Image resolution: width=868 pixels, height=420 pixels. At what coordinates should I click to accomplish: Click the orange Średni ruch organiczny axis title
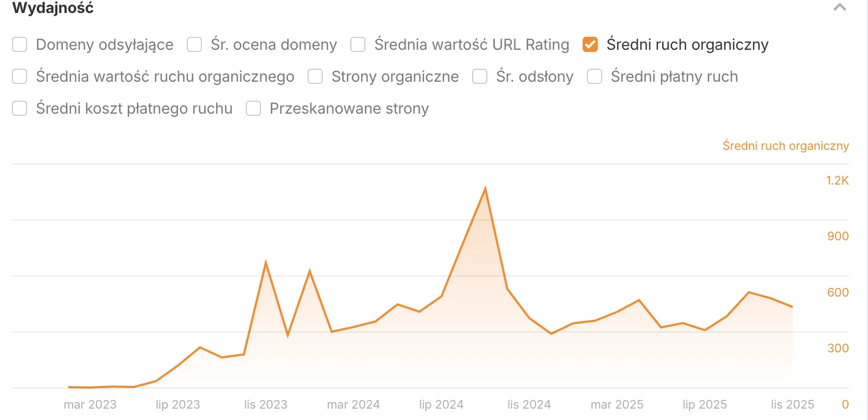point(785,146)
